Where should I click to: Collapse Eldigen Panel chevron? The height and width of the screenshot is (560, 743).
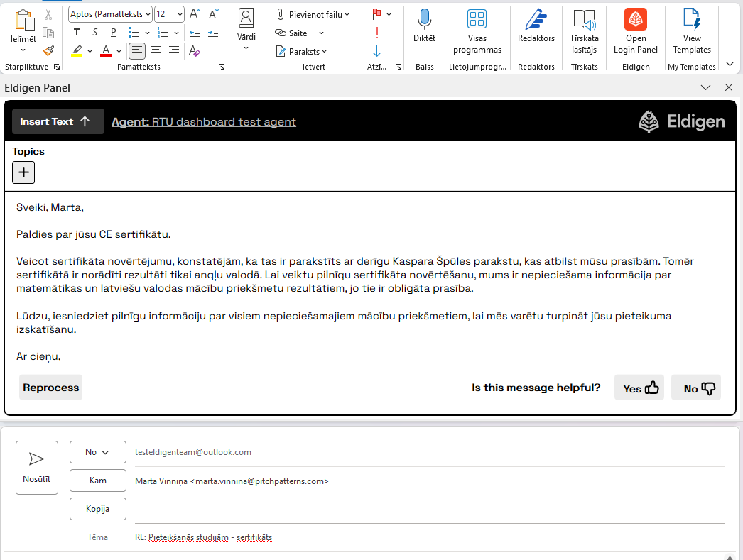click(705, 87)
